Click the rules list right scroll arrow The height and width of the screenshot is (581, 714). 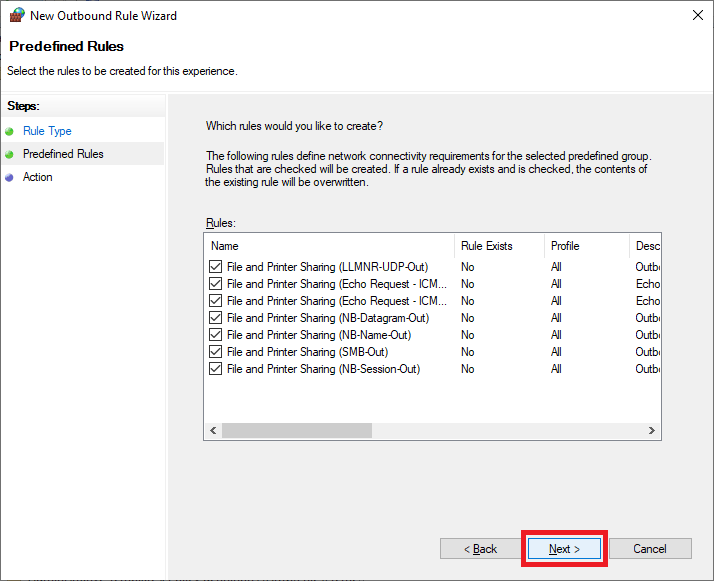(652, 430)
